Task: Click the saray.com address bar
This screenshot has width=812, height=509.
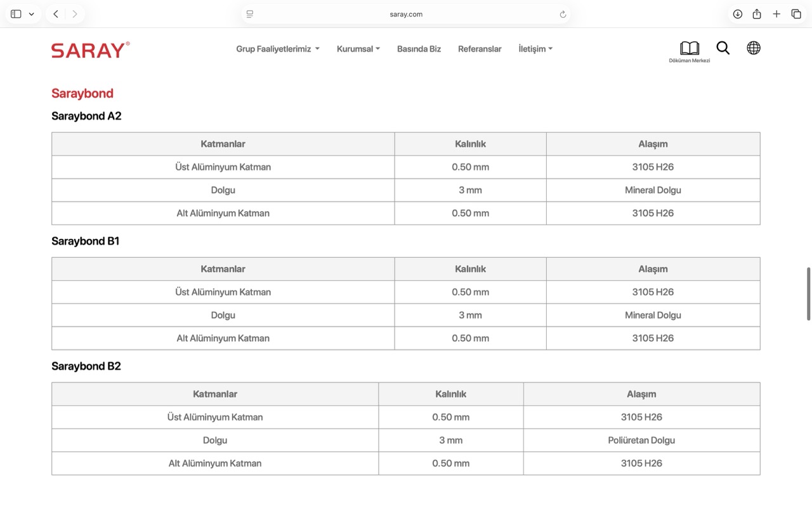Action: (x=406, y=14)
